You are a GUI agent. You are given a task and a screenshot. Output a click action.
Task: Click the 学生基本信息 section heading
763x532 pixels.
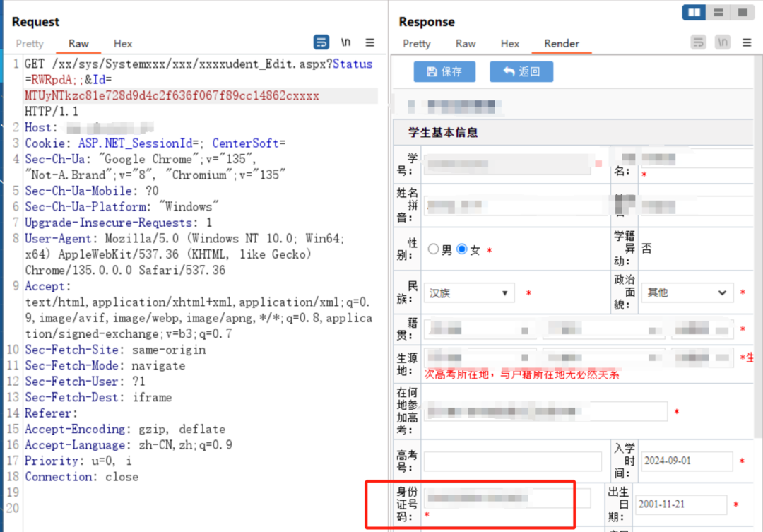tap(443, 132)
